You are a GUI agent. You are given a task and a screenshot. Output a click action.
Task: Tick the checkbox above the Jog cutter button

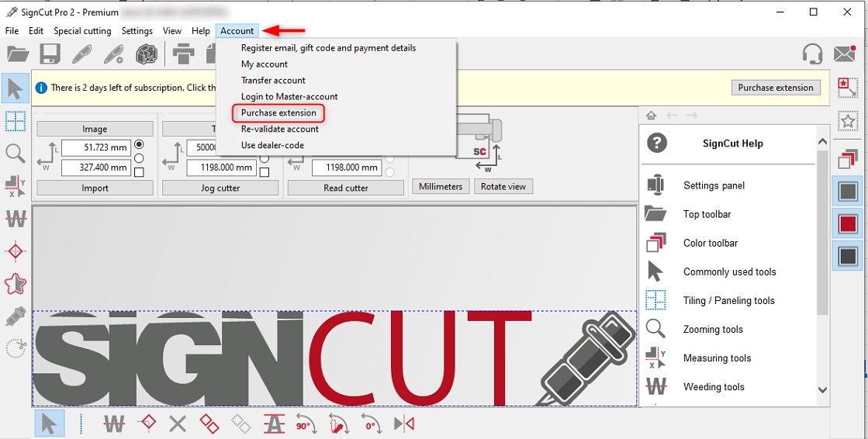265,172
